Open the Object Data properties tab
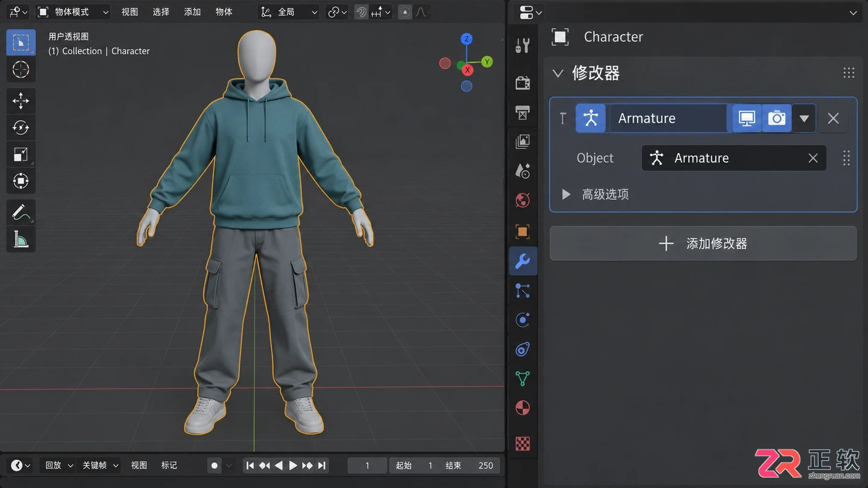 coord(523,379)
